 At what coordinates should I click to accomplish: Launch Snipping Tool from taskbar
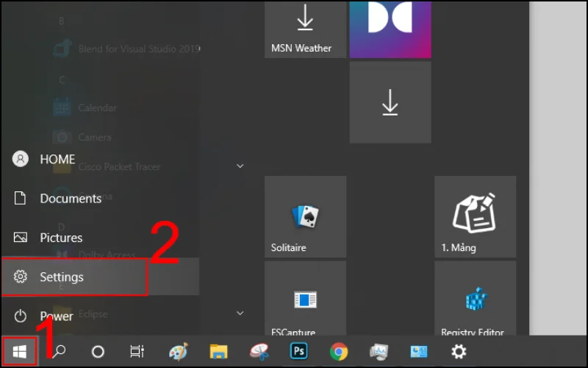point(259,352)
